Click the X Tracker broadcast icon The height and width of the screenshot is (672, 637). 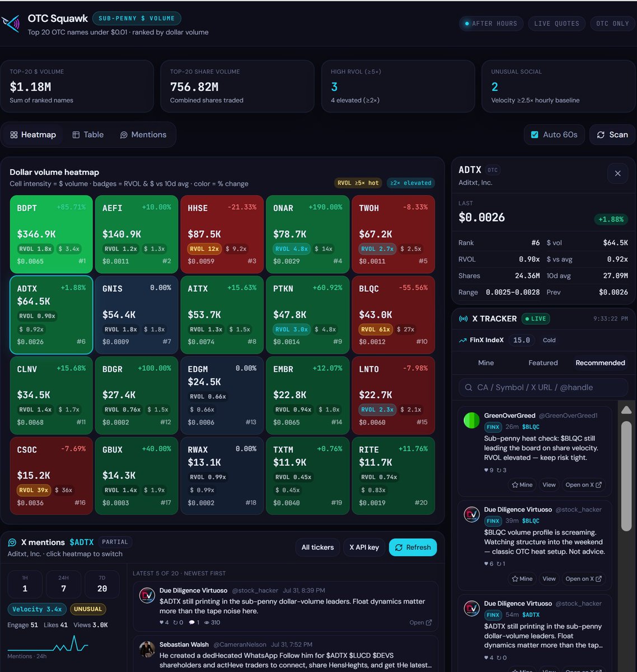pos(463,319)
